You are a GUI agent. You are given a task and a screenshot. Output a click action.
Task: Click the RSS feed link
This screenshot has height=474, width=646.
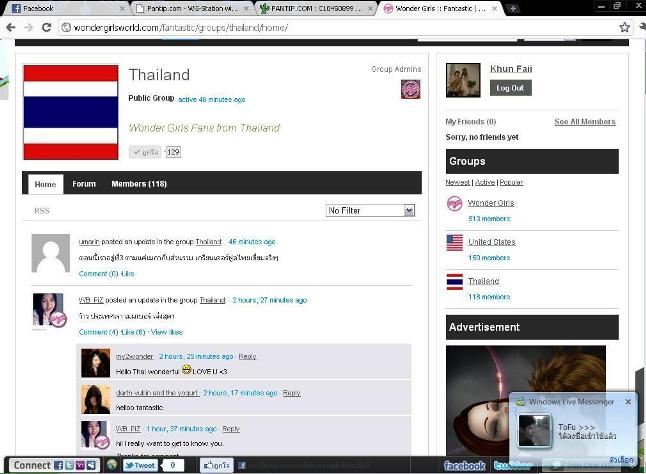point(42,211)
